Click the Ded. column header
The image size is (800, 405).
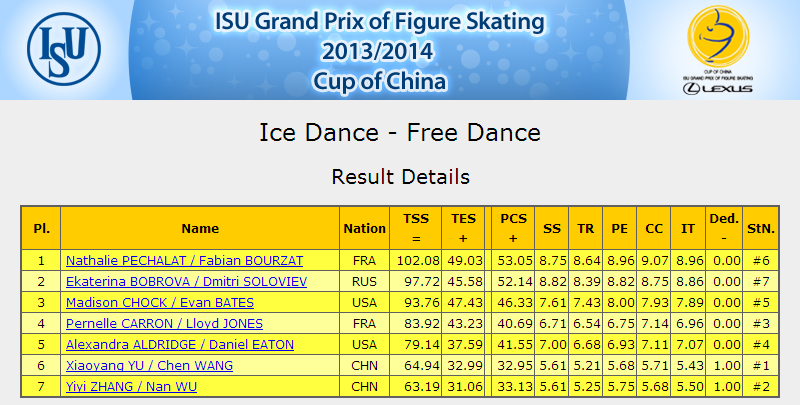(724, 228)
